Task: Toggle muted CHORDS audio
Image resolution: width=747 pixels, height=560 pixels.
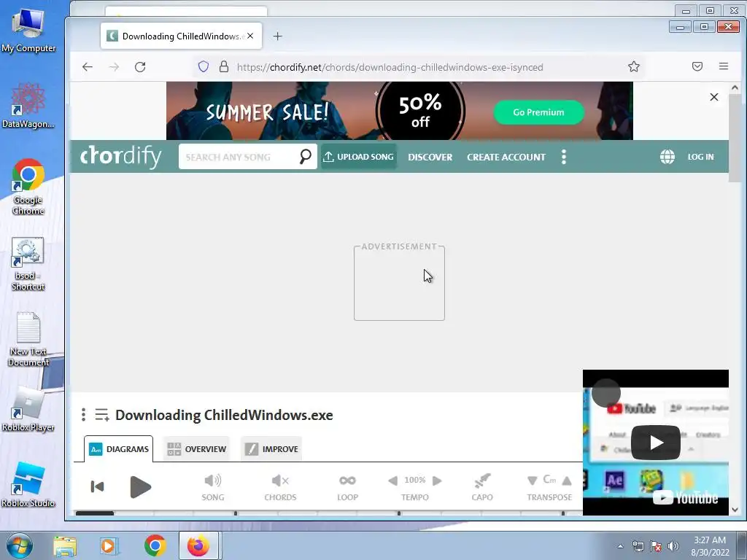Action: click(x=280, y=487)
